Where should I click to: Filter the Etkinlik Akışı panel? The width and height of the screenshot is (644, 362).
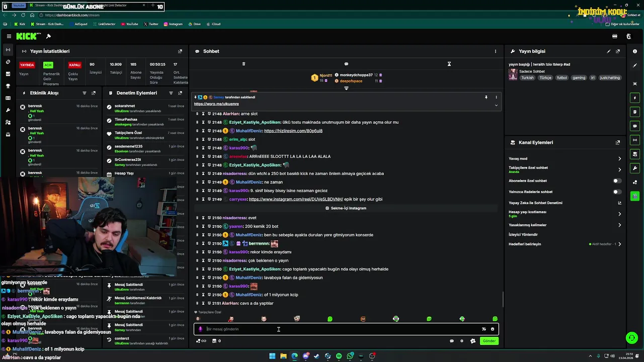coord(85,93)
